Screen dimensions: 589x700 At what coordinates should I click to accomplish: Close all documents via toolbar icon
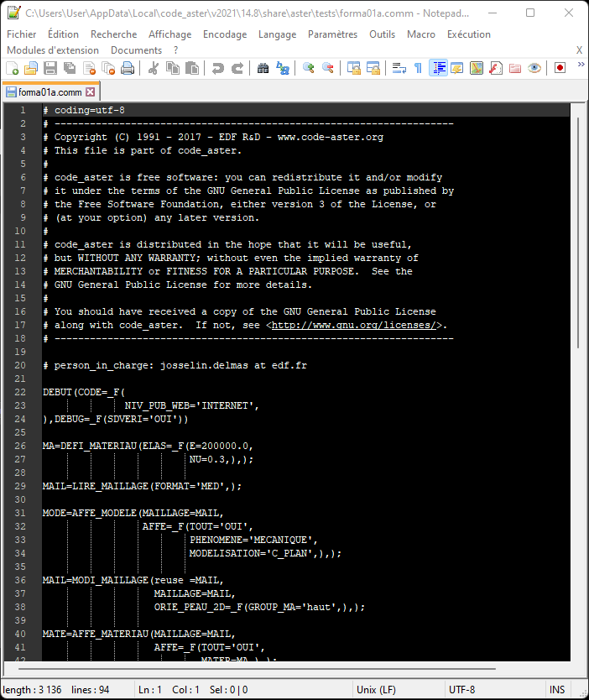click(x=108, y=68)
